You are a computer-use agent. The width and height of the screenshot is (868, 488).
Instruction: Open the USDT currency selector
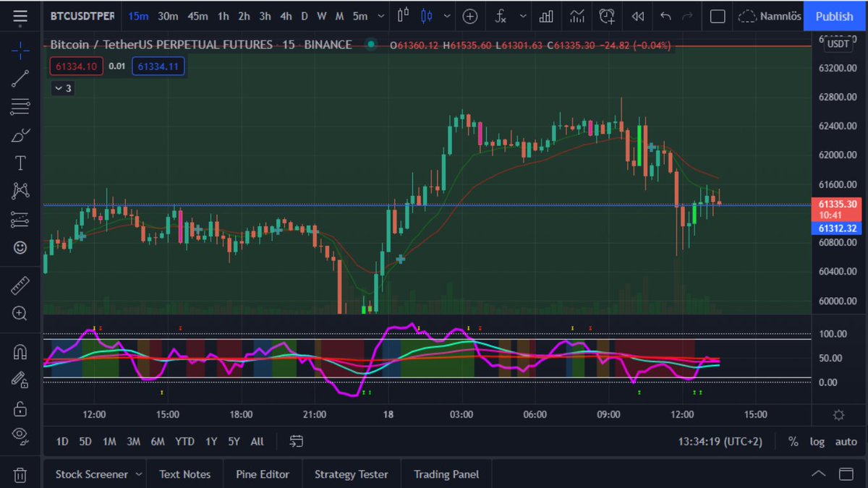(839, 43)
